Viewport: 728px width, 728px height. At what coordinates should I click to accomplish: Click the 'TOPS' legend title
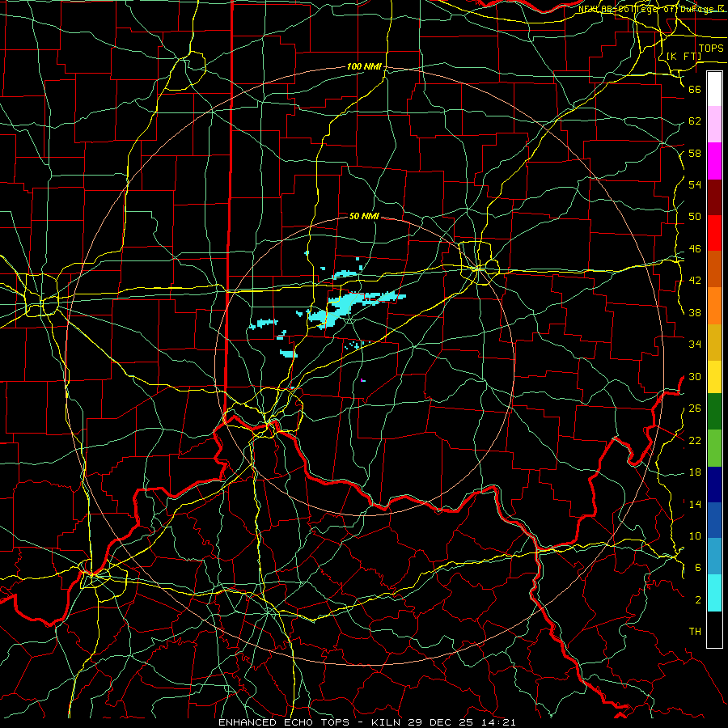pos(711,49)
